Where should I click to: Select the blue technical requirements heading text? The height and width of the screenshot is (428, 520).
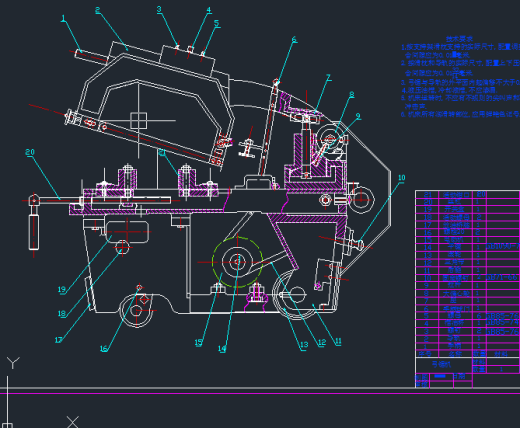459,39
